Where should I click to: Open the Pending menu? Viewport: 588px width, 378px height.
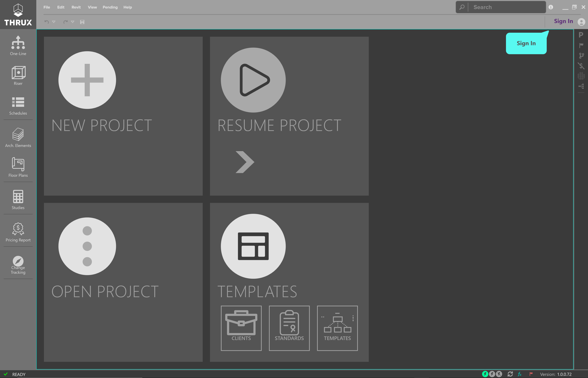point(110,7)
